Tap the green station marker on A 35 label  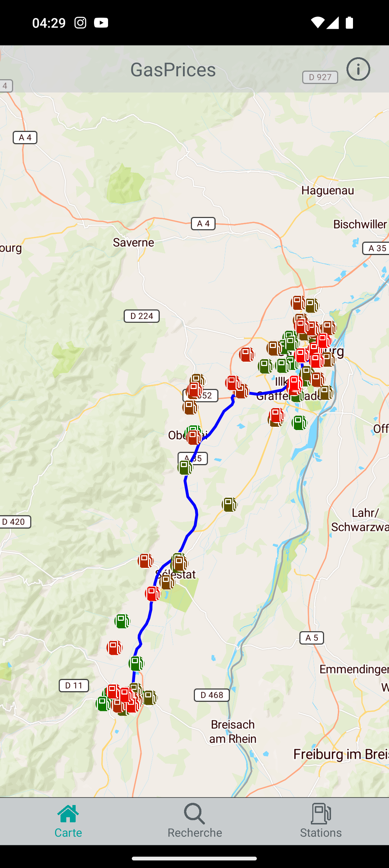pos(185,467)
